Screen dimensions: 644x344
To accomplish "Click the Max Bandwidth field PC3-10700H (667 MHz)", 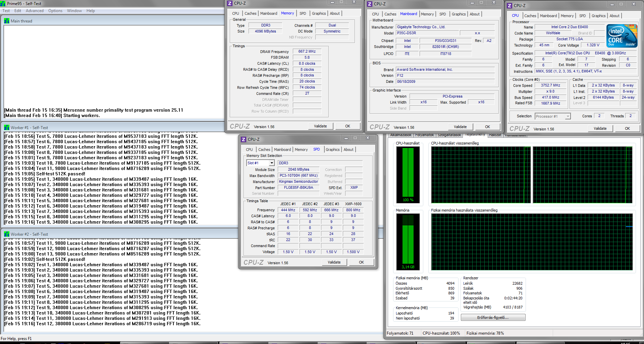I will [299, 176].
